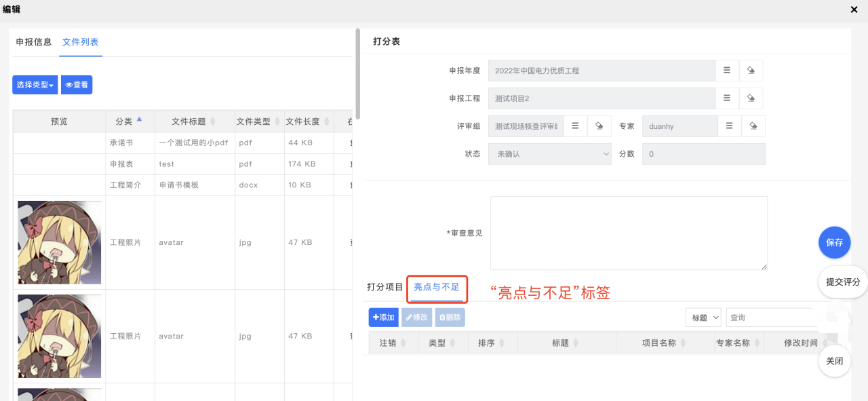Click the 专家 field showing duanhy
This screenshot has height=401, width=868.
(x=680, y=126)
